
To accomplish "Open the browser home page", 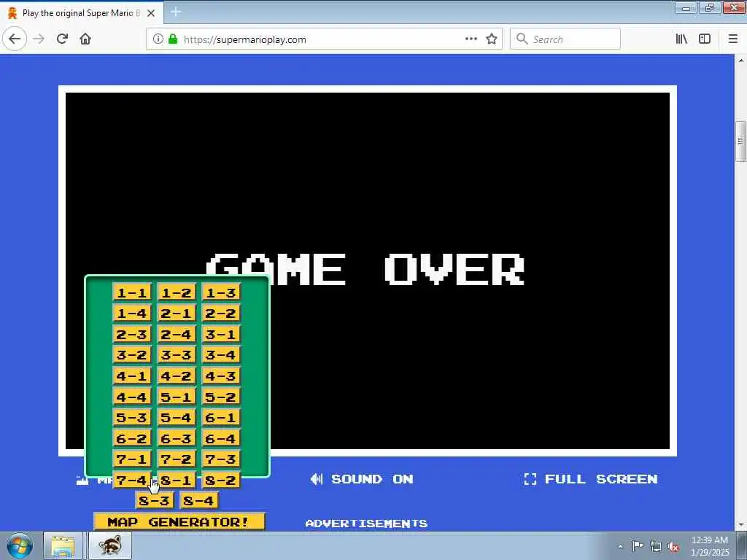I will coord(85,39).
